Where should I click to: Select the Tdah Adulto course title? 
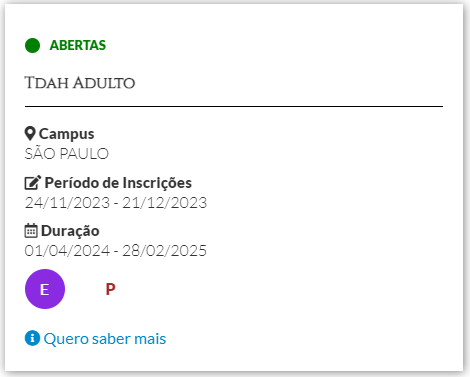click(80, 83)
